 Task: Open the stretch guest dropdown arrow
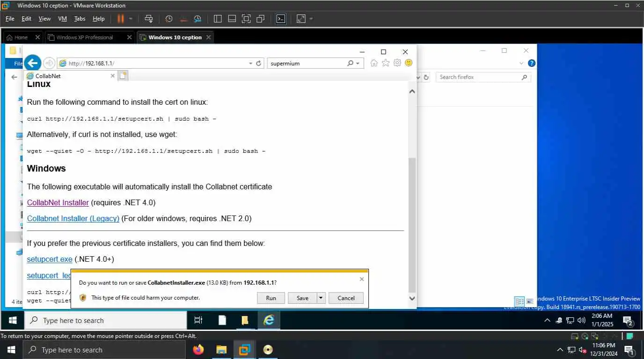tap(311, 19)
